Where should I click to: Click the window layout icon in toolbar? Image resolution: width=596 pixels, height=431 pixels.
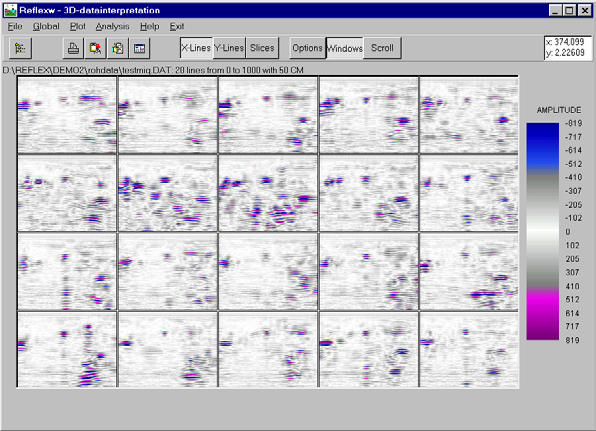(139, 48)
